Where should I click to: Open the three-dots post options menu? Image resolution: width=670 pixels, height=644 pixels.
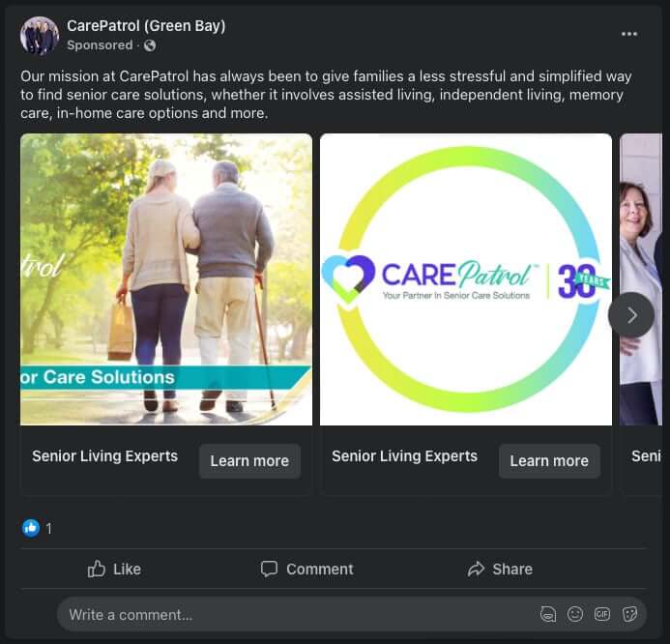pyautogui.click(x=629, y=34)
